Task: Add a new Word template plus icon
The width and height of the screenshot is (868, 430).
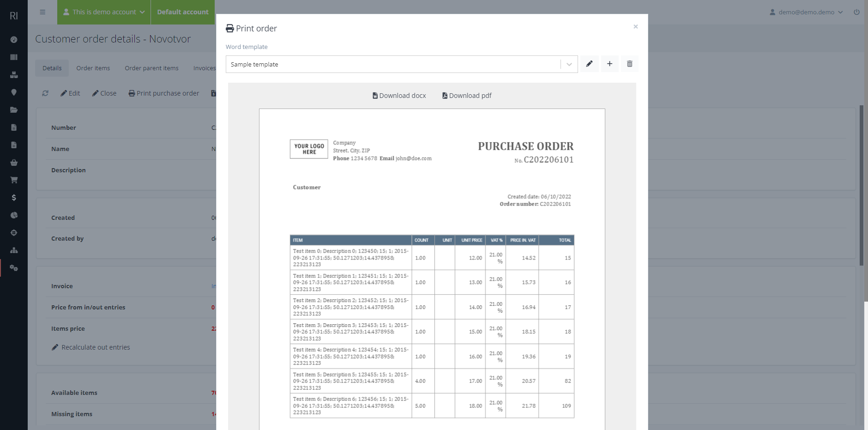Action: (609, 64)
